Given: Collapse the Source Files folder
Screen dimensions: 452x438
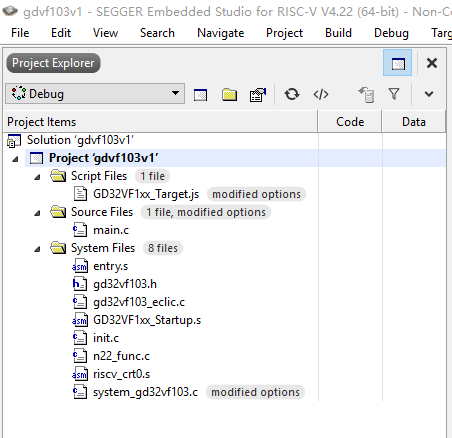Looking at the screenshot, I should 37,213.
